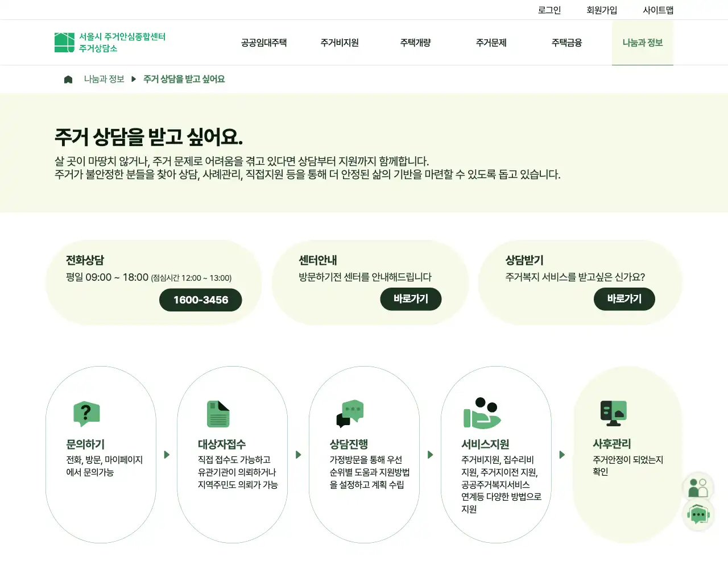The width and height of the screenshot is (728, 582).
Task: Click the floating two-people counseling icon
Action: pyautogui.click(x=698, y=486)
